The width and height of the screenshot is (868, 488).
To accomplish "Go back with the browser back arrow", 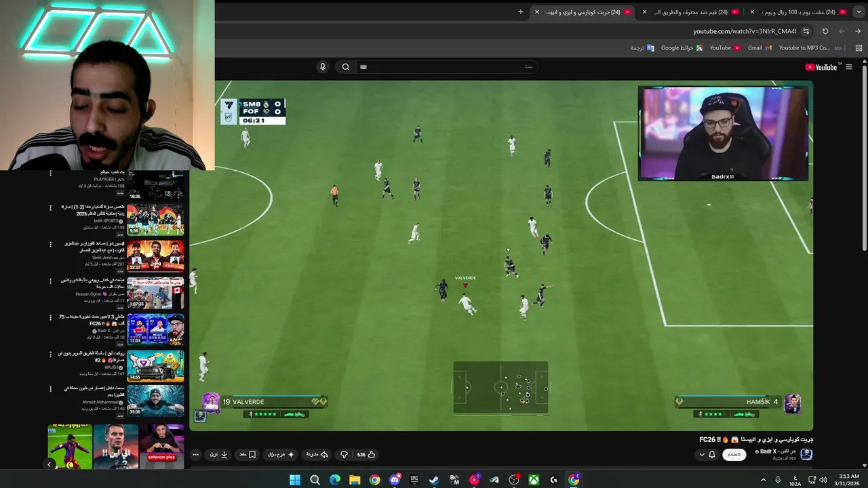I will pyautogui.click(x=858, y=31).
